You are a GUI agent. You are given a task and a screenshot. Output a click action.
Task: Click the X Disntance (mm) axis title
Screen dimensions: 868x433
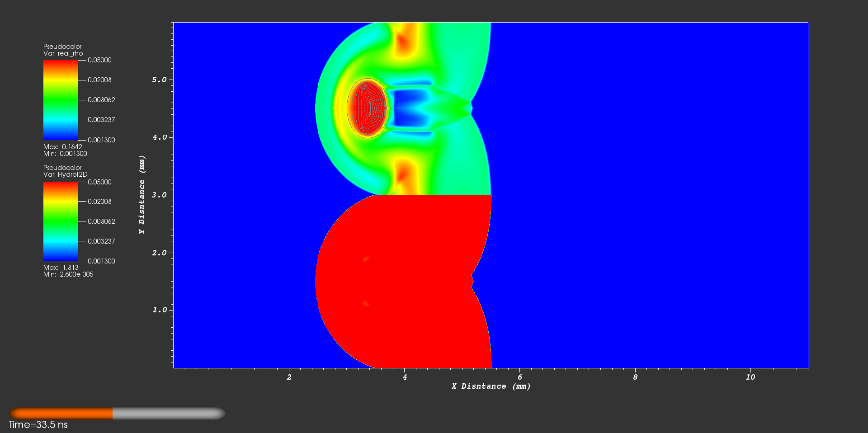point(491,386)
